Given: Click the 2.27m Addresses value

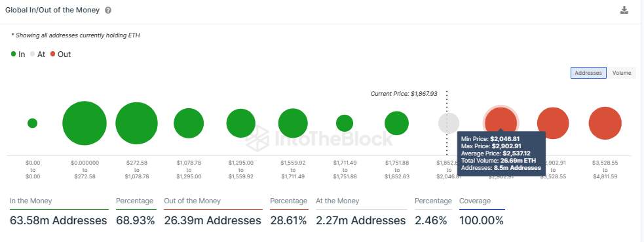Looking at the screenshot, I should (360, 220).
